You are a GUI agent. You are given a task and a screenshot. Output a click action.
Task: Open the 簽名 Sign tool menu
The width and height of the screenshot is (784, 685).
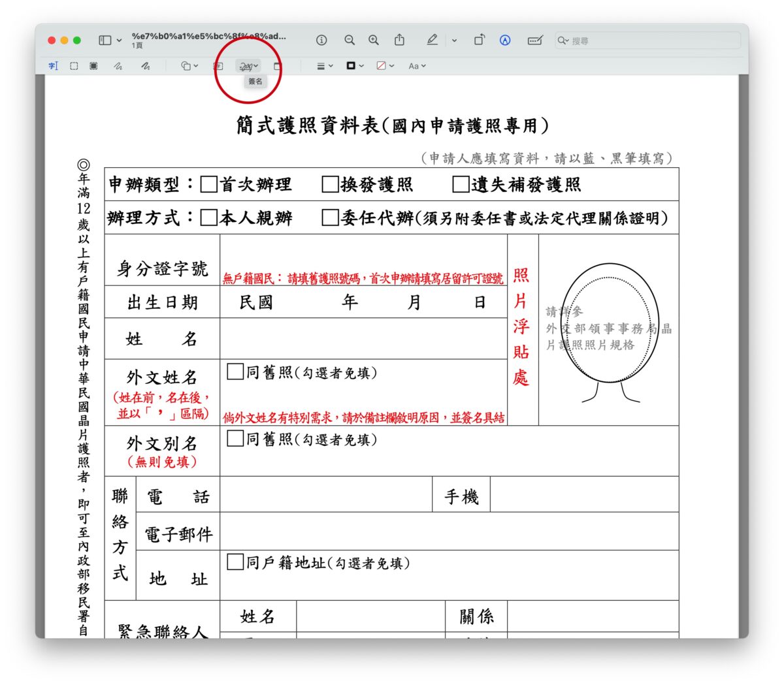coord(248,66)
